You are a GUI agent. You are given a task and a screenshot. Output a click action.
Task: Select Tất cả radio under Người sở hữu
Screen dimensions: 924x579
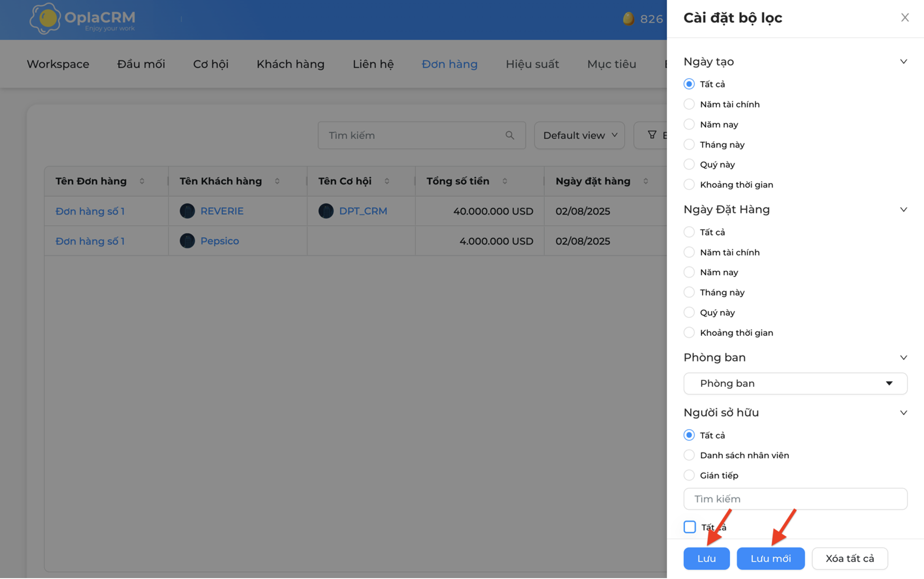[x=689, y=435]
